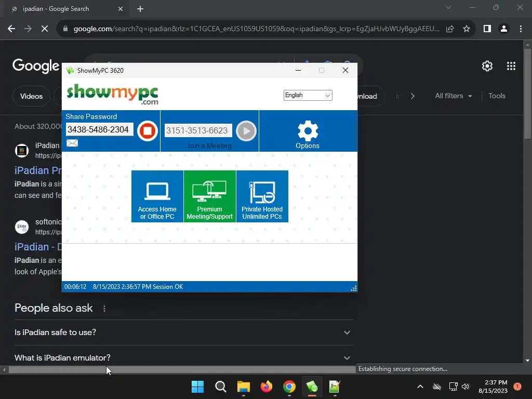Image resolution: width=532 pixels, height=399 pixels.
Task: Open the softonic iPadian result link
Action: [x=37, y=247]
